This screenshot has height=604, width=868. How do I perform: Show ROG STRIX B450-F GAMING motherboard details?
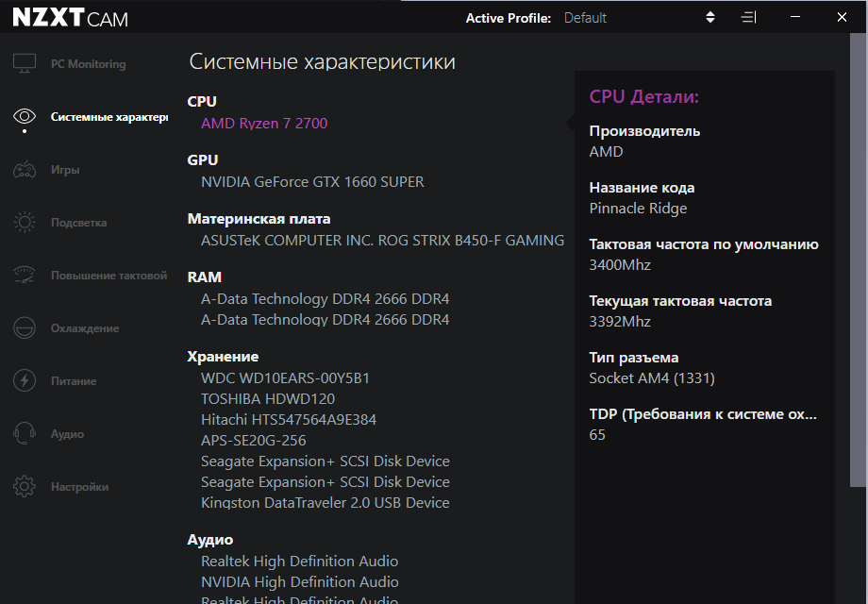382,241
